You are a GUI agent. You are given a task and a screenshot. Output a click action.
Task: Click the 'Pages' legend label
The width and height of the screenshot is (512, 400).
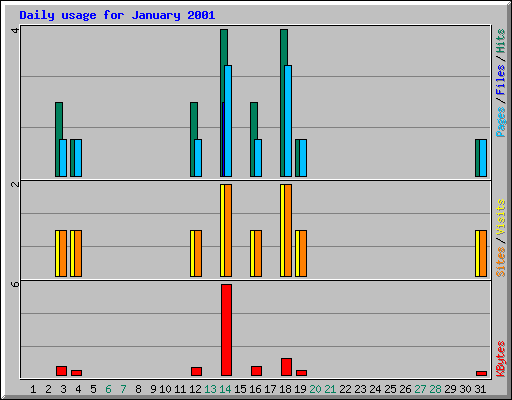pos(500,122)
